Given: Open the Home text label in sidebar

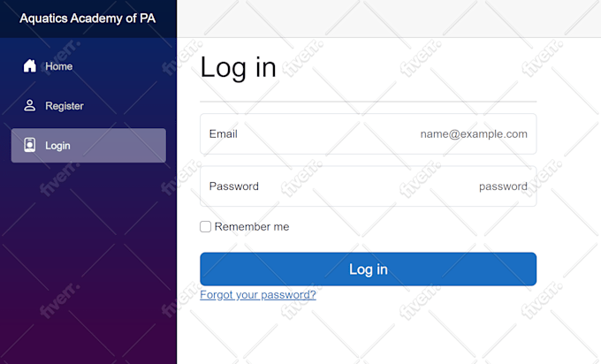Looking at the screenshot, I should tap(58, 66).
